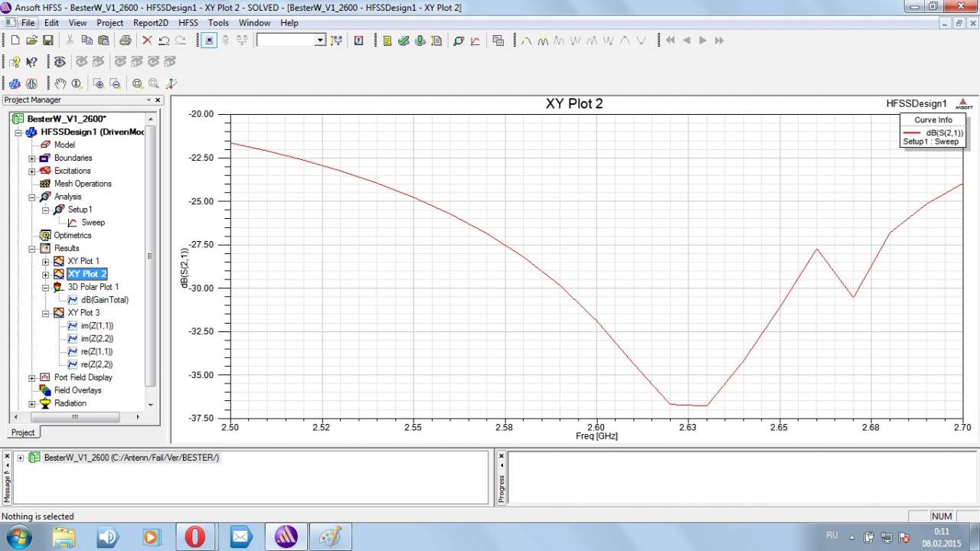Select the Project tab below the tree
This screenshot has height=551, width=980.
click(x=23, y=432)
